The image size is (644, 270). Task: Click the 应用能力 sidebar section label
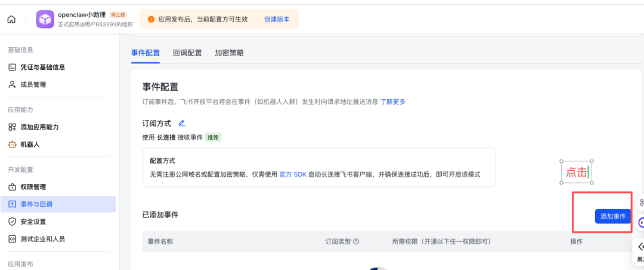[20, 110]
